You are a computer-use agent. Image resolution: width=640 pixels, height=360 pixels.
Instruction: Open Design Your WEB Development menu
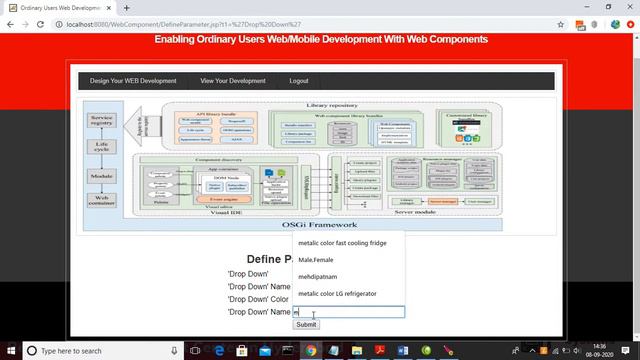click(x=133, y=81)
